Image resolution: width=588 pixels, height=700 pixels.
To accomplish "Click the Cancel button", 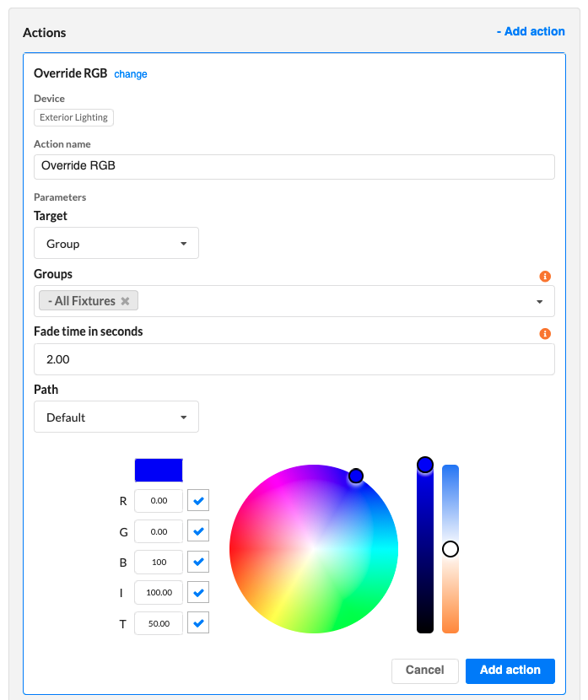I will (424, 670).
